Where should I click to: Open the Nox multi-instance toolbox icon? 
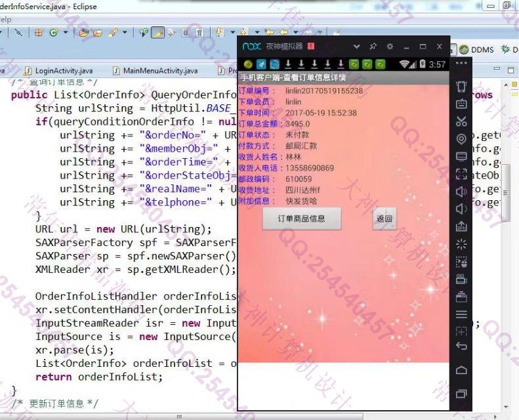point(461,297)
